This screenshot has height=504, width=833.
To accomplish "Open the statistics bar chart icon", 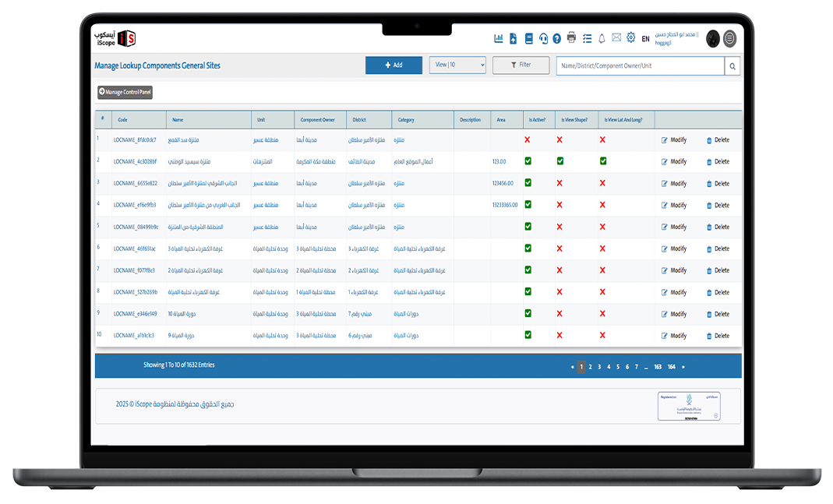I will (x=499, y=38).
